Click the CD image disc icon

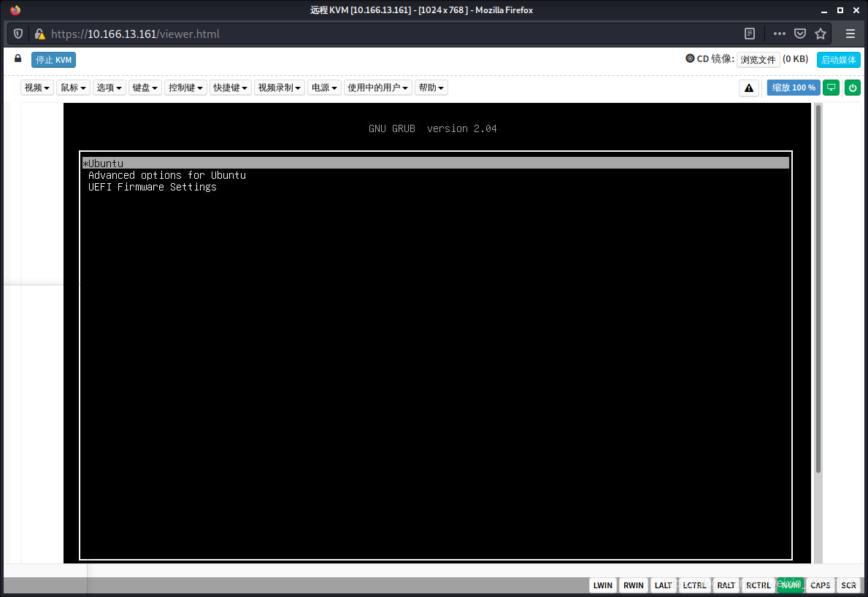coord(690,58)
